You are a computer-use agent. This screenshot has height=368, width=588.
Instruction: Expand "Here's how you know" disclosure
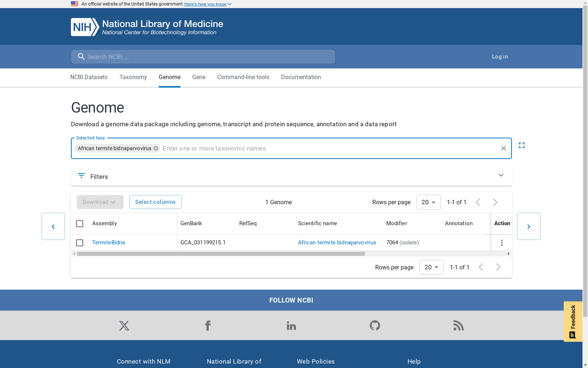(208, 4)
